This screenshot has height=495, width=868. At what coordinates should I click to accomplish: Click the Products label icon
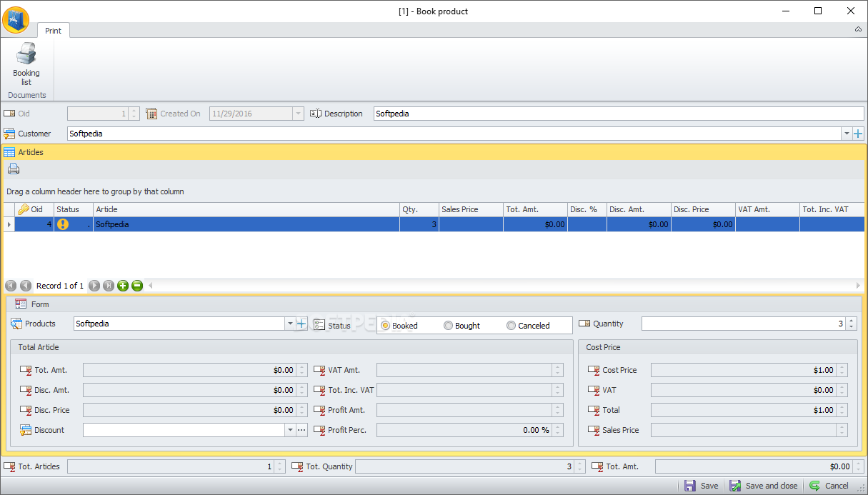pos(16,324)
